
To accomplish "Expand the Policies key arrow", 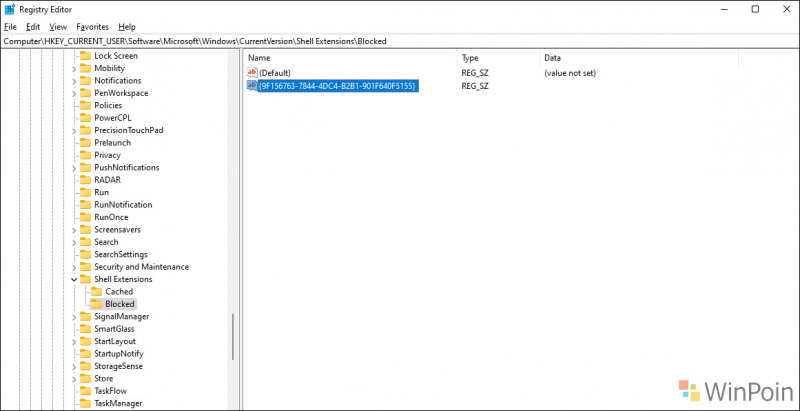I will click(x=74, y=105).
